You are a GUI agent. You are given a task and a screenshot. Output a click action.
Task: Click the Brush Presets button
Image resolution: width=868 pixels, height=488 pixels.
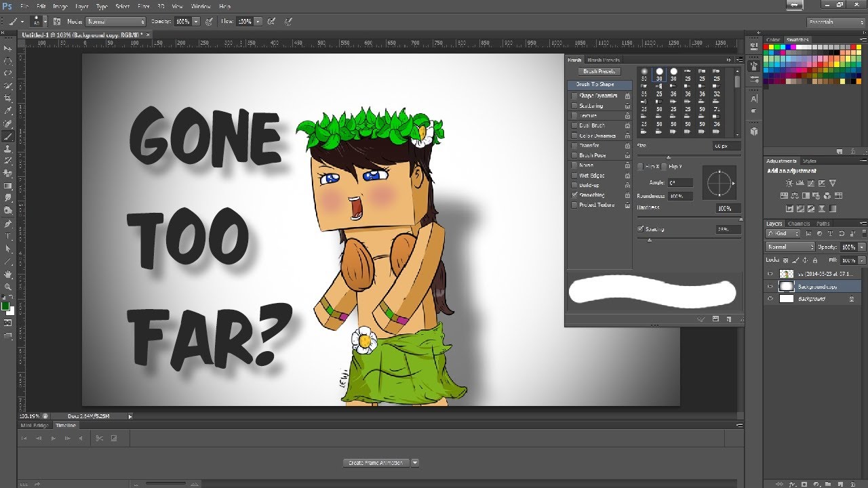[x=599, y=71]
